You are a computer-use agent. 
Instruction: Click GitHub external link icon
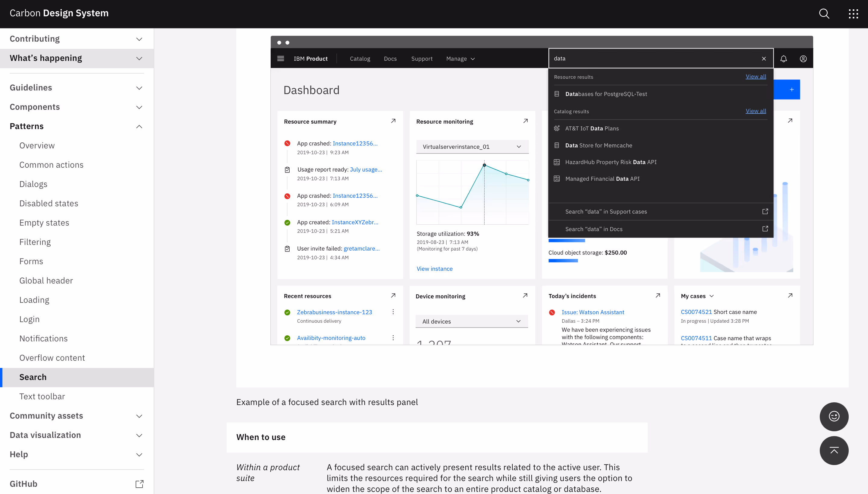139,484
